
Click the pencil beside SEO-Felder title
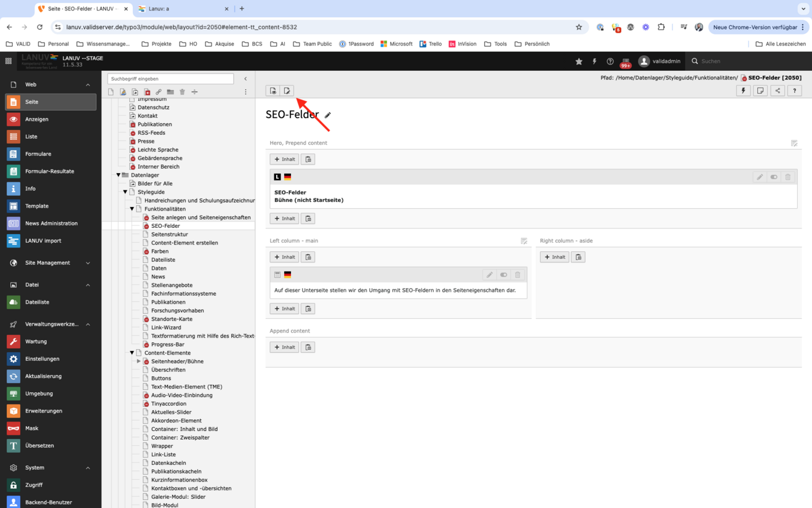[328, 115]
